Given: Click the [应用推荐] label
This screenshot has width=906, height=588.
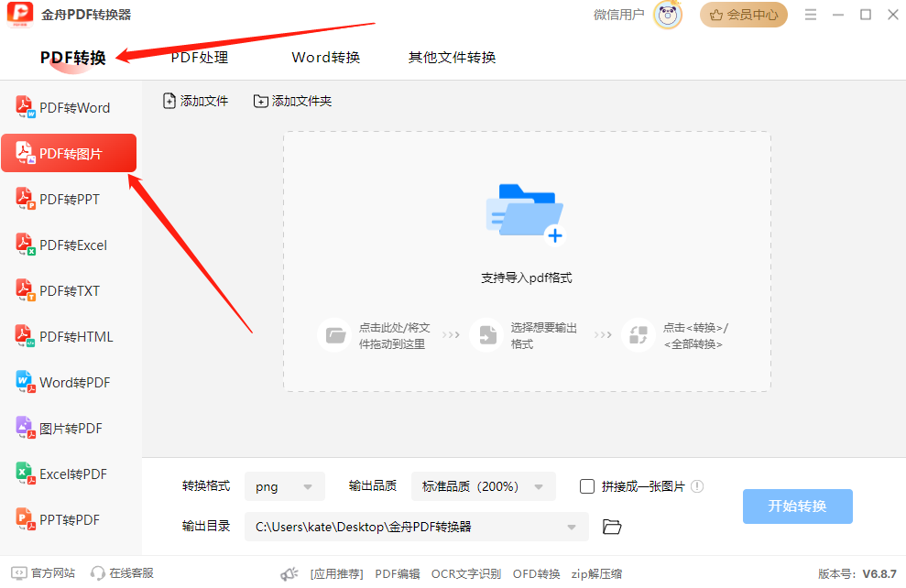Looking at the screenshot, I should point(336,573).
